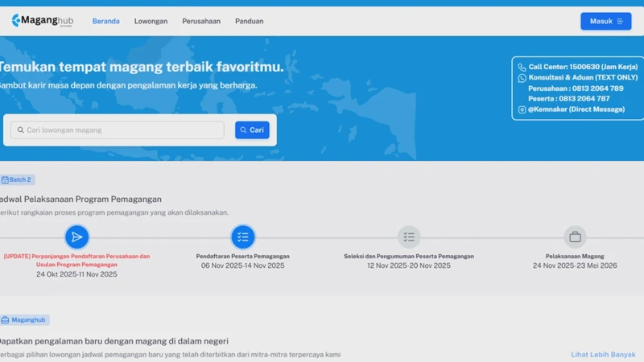Click the briefcase icon in the Maganghub badge
The image size is (644, 362).
(5, 319)
